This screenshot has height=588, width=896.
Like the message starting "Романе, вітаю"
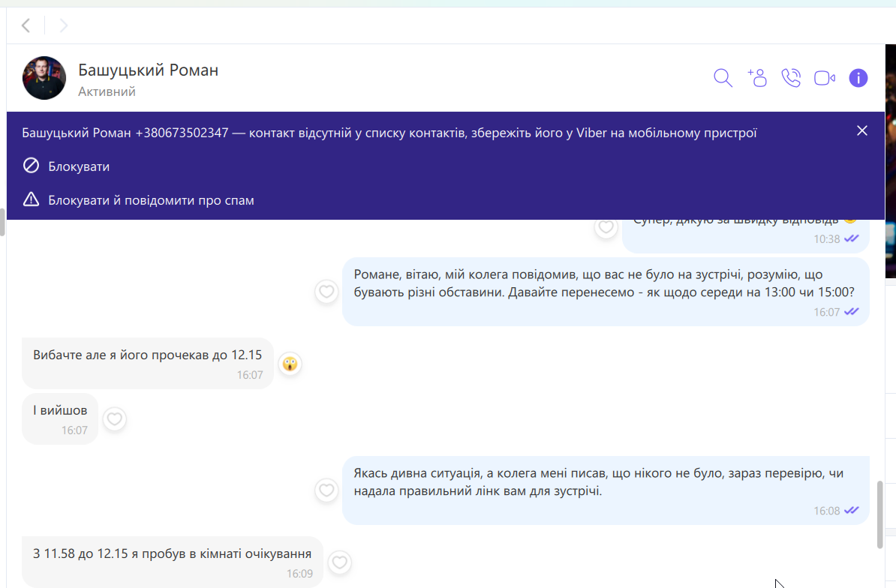point(326,292)
